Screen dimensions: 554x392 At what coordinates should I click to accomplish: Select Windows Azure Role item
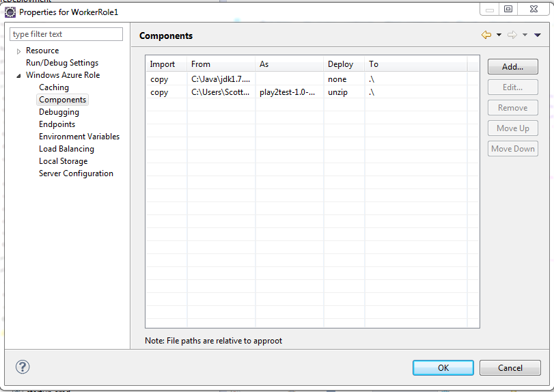(x=63, y=75)
